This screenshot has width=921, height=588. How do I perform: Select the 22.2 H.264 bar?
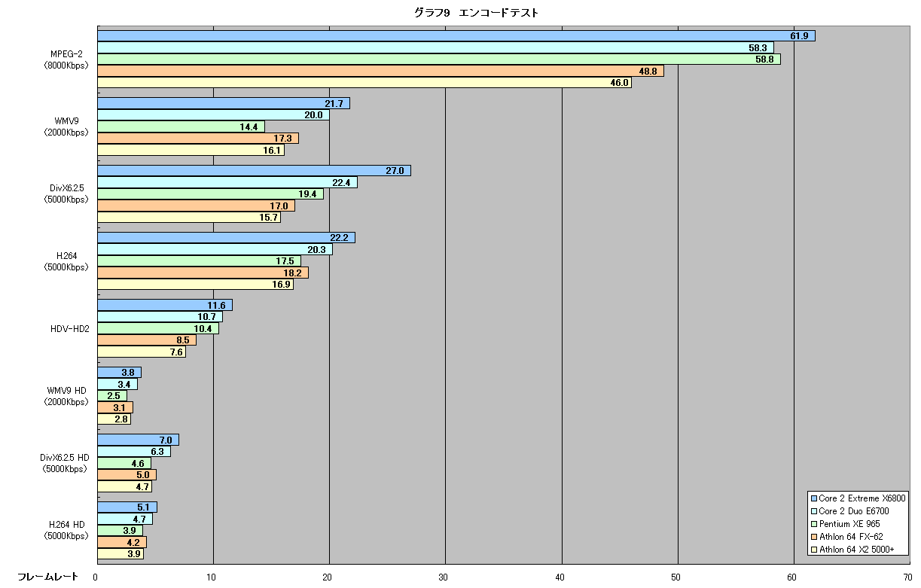(227, 238)
